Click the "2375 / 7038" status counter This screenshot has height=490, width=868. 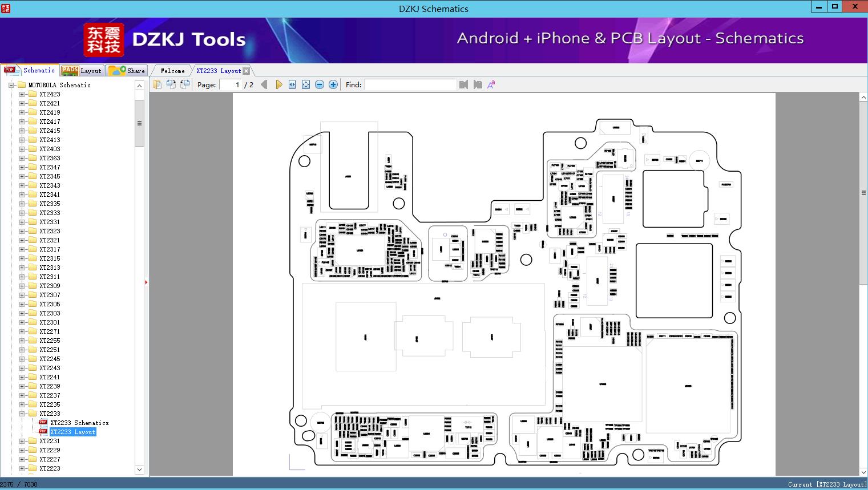pos(19,484)
